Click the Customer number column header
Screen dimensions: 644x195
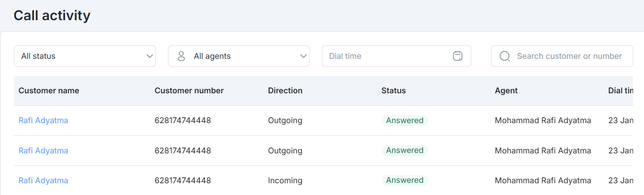(x=189, y=90)
